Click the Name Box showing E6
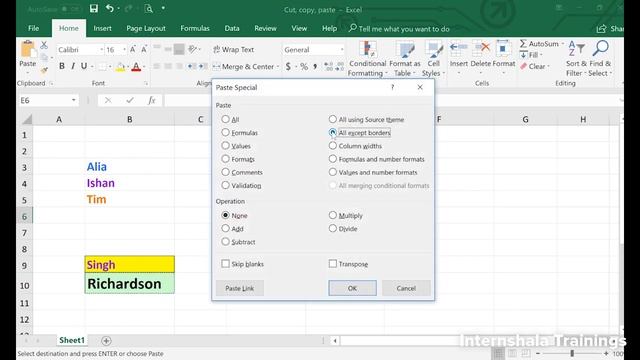 44,100
